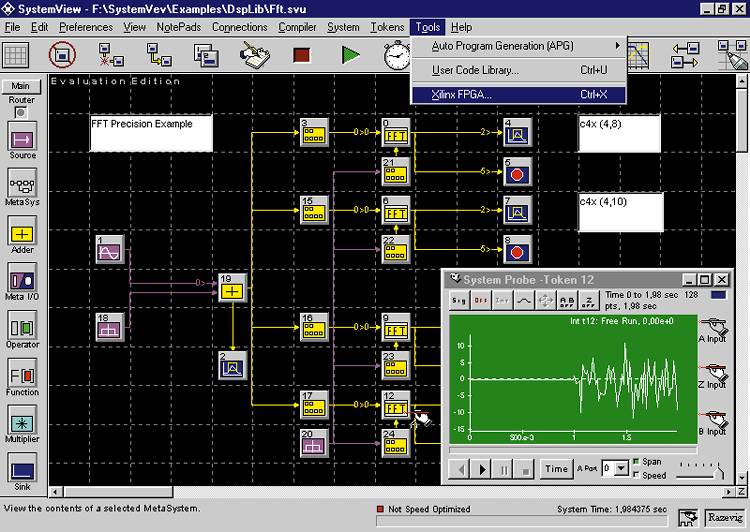The width and height of the screenshot is (750, 532).
Task: Toggle the Router radio indicator
Action: click(20, 113)
